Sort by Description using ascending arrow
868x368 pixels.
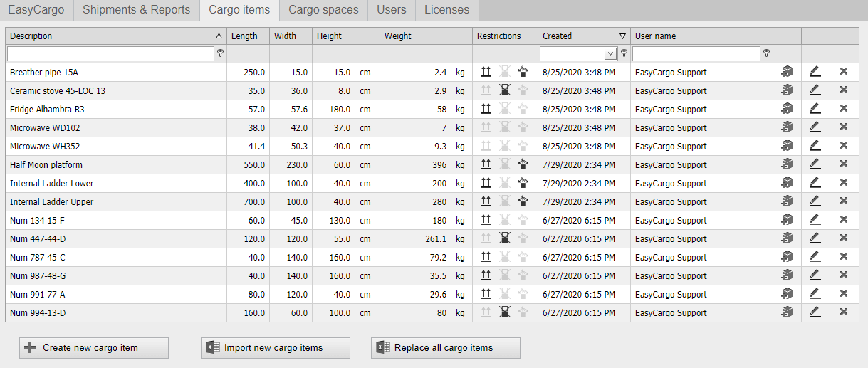[219, 36]
